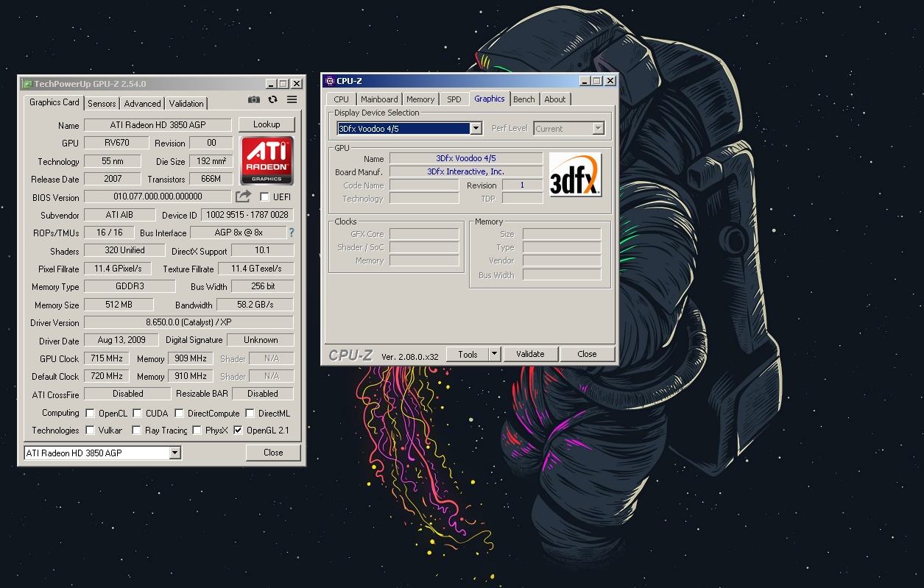Open the CPU tab in CPU-Z
Screen dimensions: 924x588
(341, 99)
